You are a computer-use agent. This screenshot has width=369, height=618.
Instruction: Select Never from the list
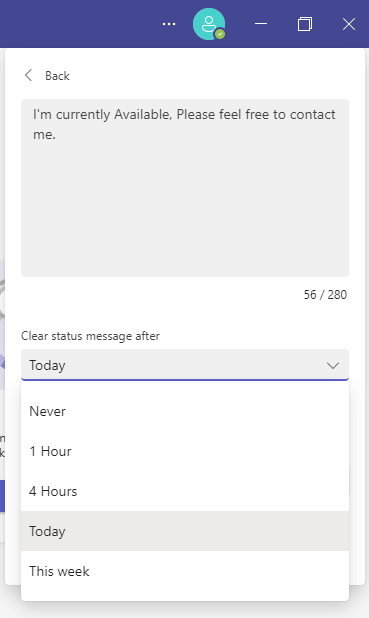pos(185,411)
